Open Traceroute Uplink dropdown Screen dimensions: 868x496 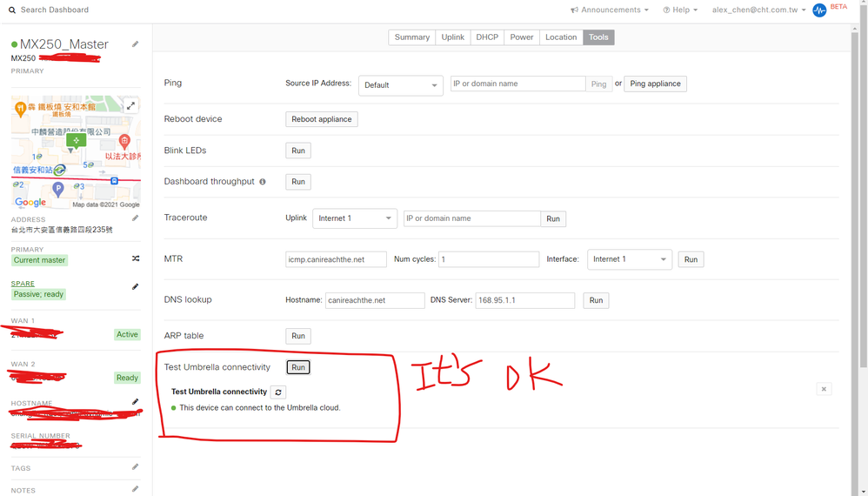tap(355, 218)
